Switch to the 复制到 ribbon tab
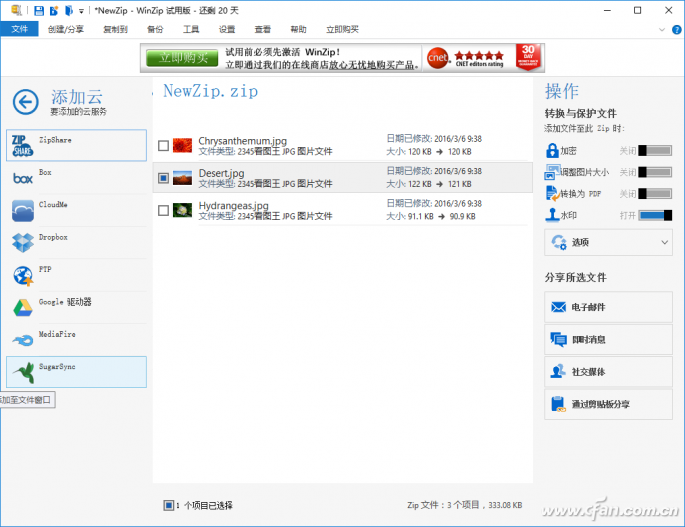 point(115,29)
